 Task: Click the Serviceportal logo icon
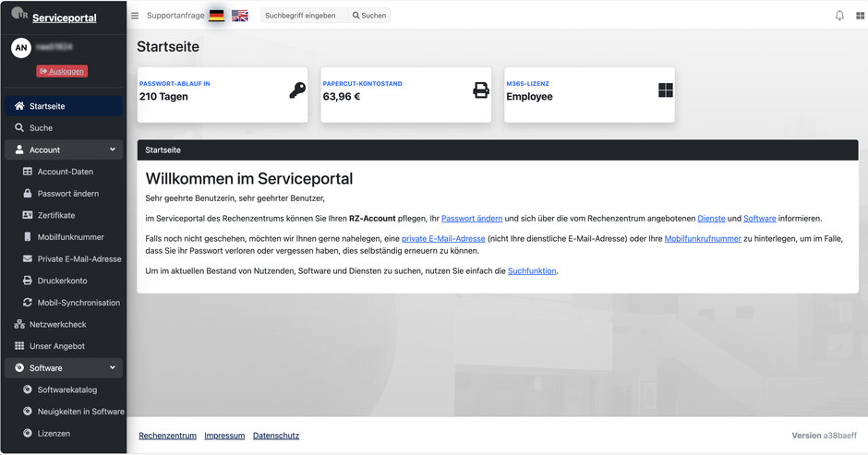tap(18, 15)
